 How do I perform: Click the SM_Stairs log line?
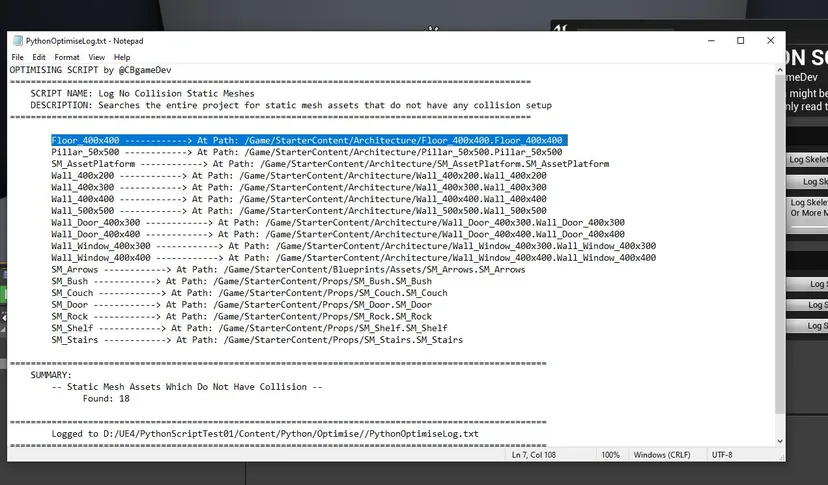[x=257, y=340]
